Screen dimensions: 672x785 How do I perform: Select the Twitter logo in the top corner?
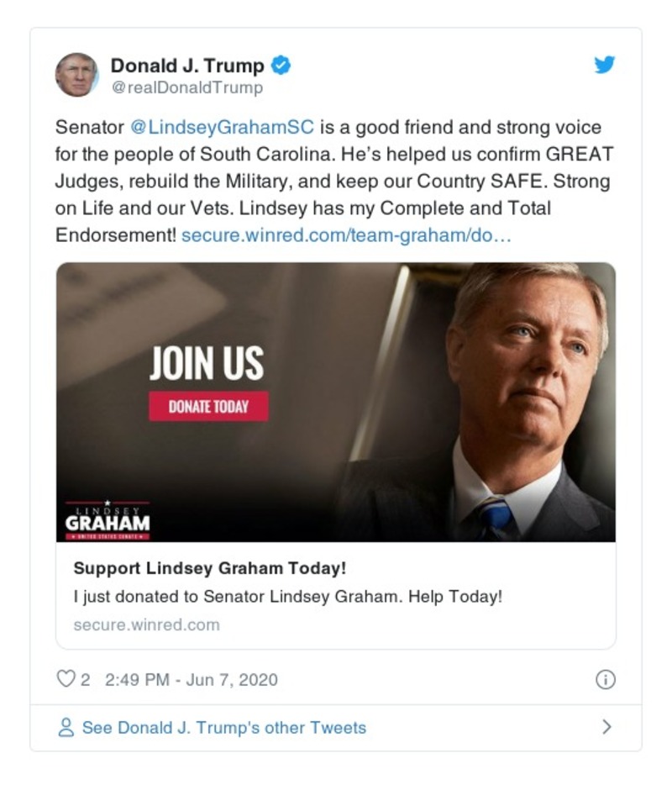coord(605,64)
